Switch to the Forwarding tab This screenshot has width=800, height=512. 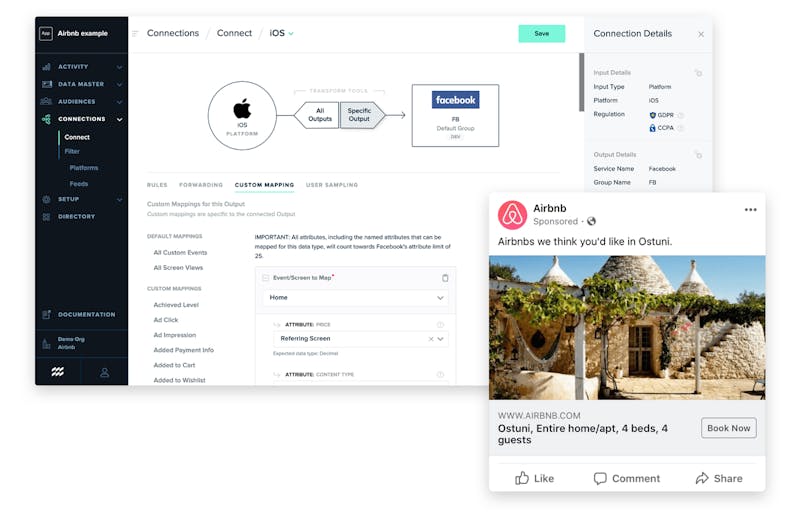point(201,185)
